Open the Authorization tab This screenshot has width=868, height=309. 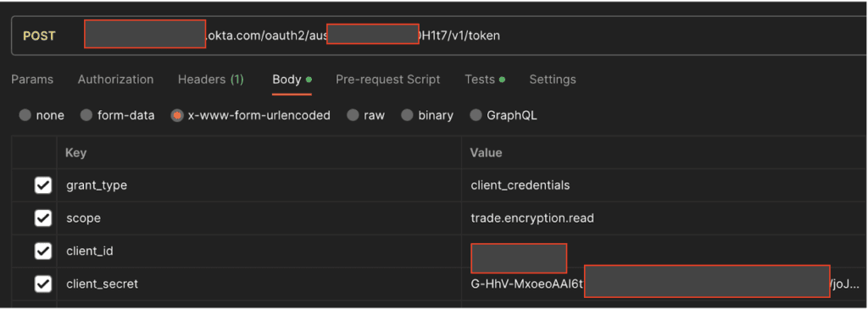(x=115, y=80)
